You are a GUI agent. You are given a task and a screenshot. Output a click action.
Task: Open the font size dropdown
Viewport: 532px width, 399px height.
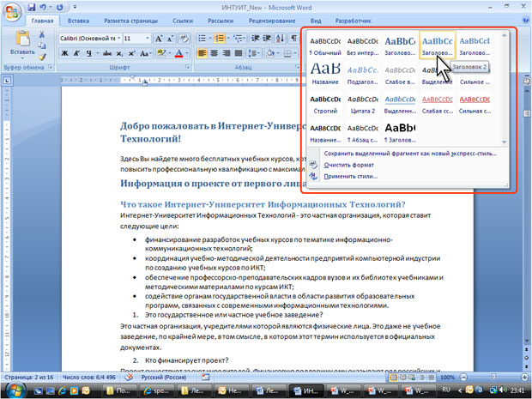click(148, 39)
